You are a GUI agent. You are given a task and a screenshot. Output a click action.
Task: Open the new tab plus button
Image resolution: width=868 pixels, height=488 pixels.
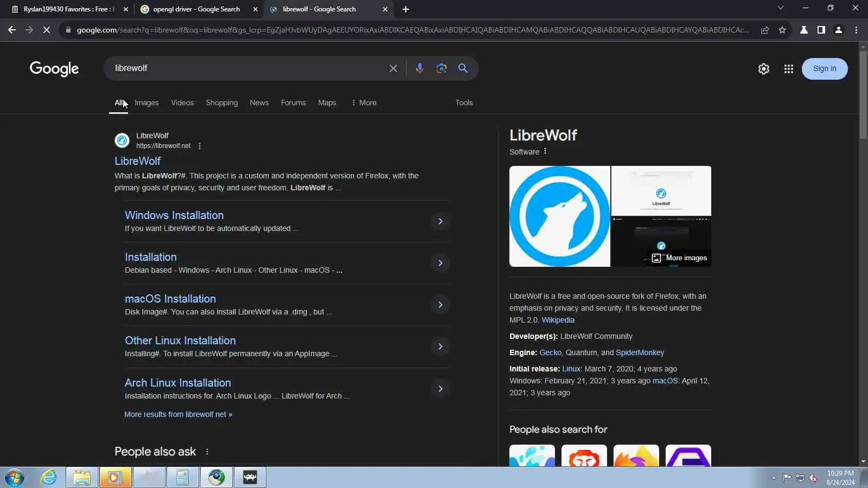click(406, 9)
